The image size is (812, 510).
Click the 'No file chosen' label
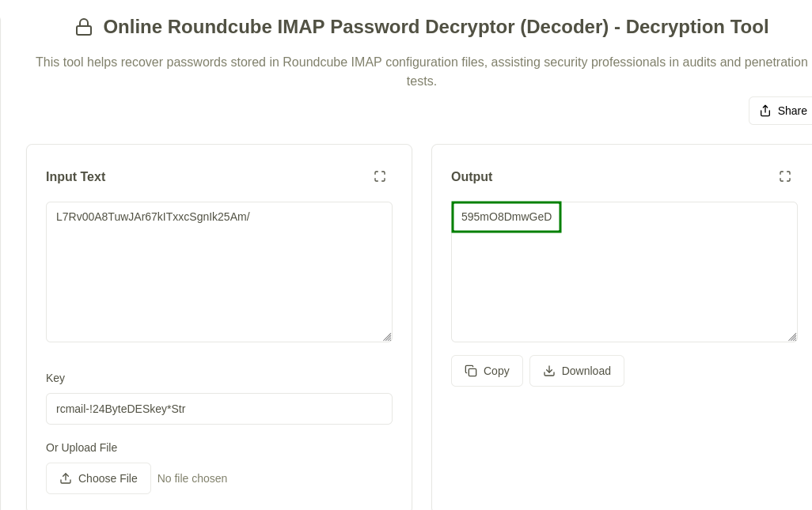click(x=192, y=478)
